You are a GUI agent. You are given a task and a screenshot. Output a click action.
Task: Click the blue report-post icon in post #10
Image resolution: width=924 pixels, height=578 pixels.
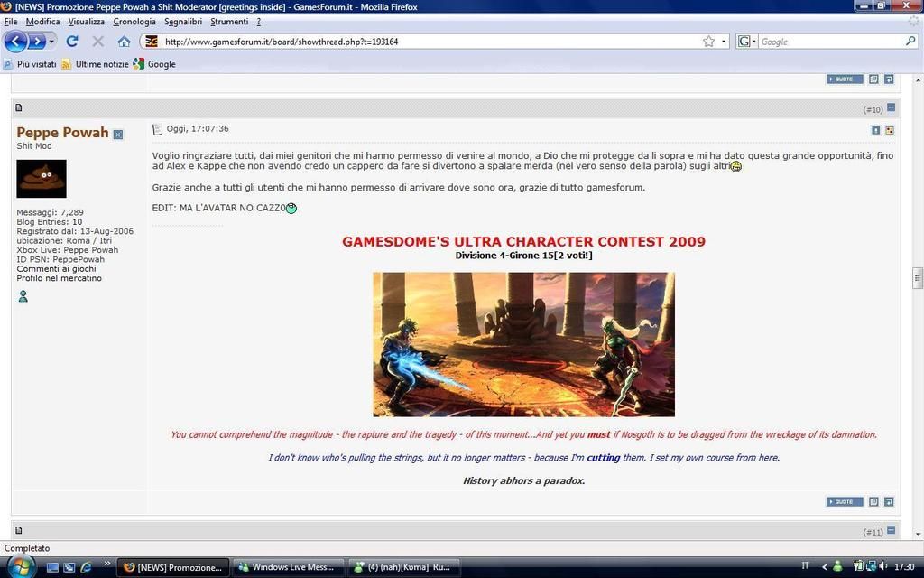click(875, 130)
